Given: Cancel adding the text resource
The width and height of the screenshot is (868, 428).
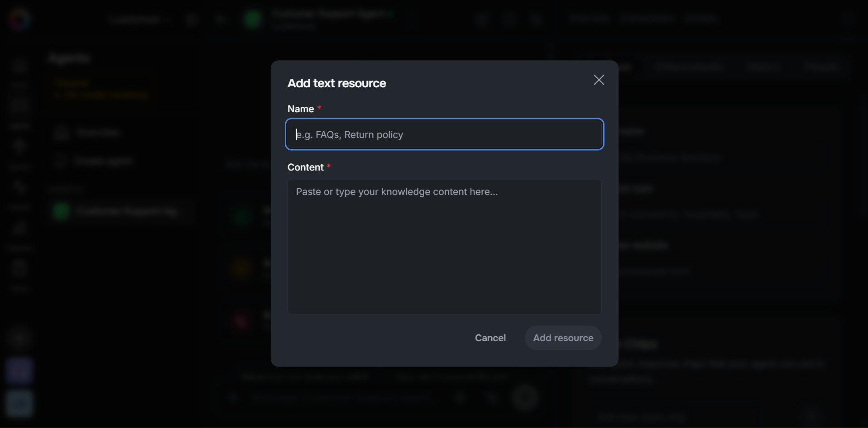Looking at the screenshot, I should (490, 338).
